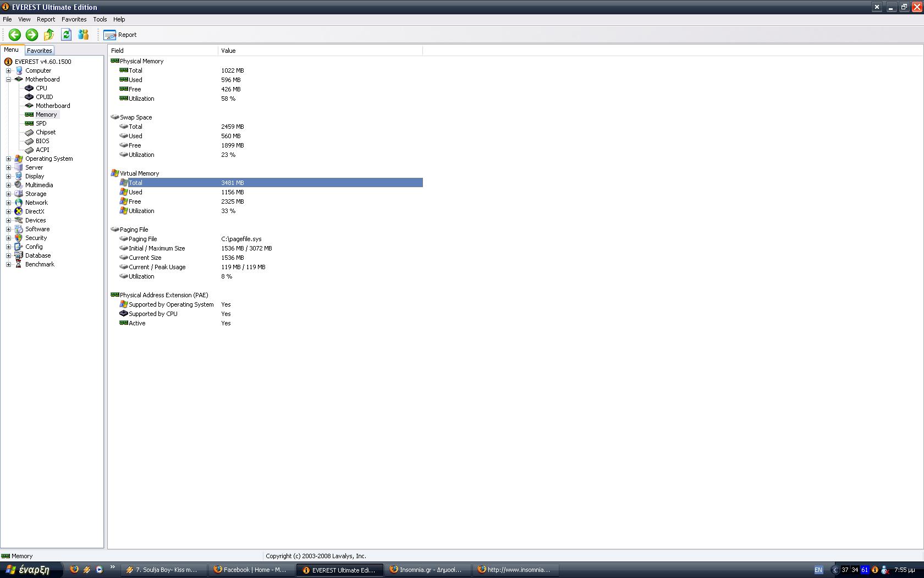Click the green Forward arrow toolbar icon
924x578 pixels.
tap(32, 35)
